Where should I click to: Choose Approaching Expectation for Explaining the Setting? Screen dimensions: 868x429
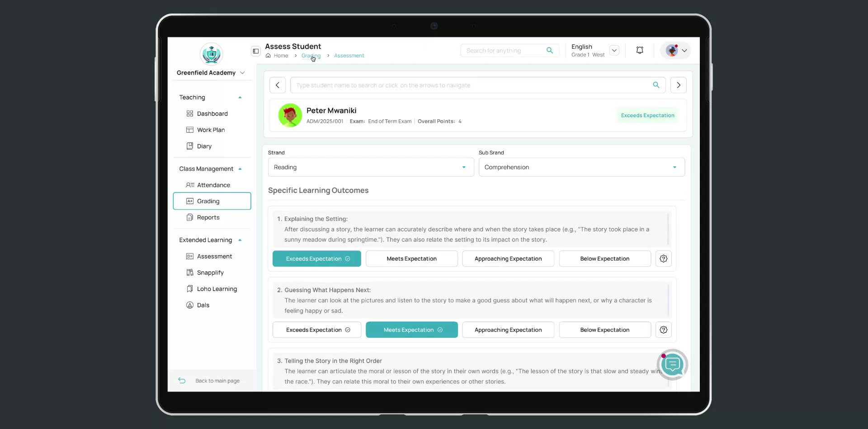pyautogui.click(x=508, y=258)
